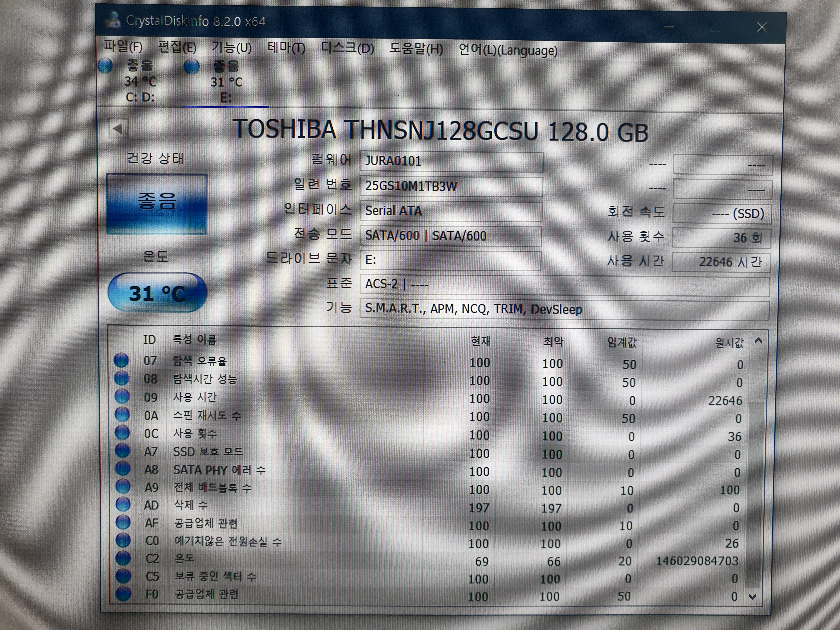Viewport: 840px width, 630px height.
Task: Click the status circle of row C5
Action: pos(123,576)
